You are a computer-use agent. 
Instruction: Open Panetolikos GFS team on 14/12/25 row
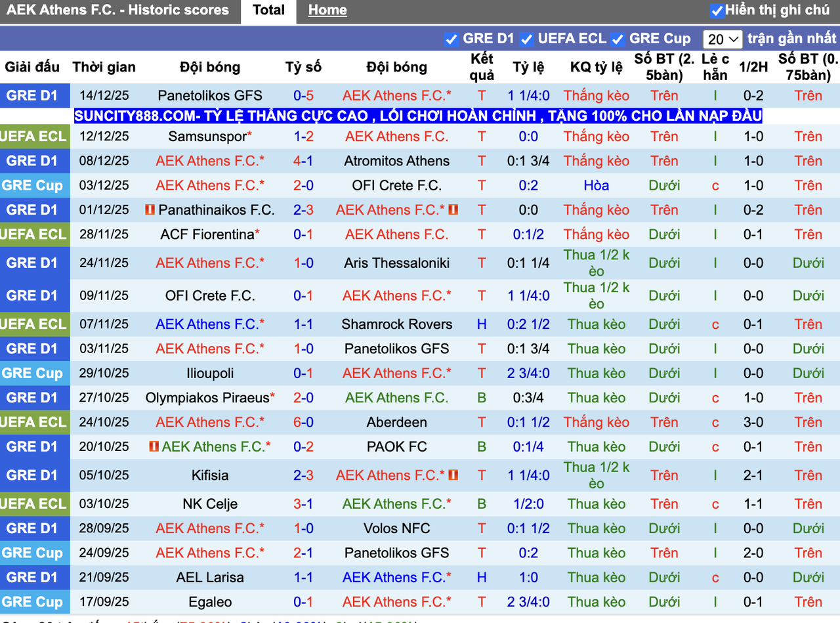[x=210, y=96]
